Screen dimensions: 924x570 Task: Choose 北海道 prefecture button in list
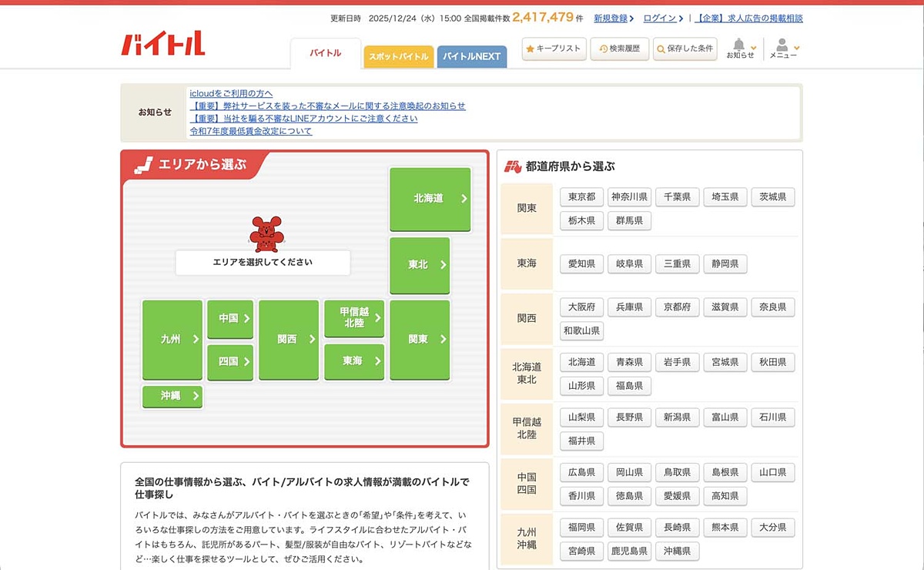[x=581, y=362]
